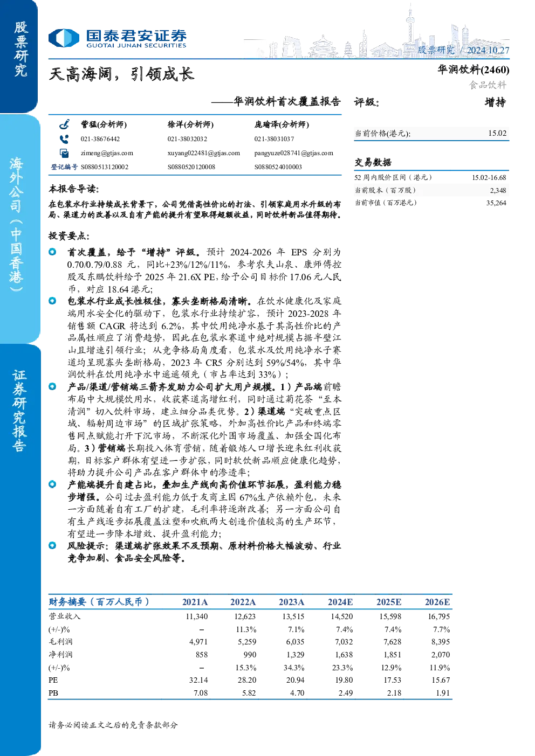The width and height of the screenshot is (535, 756).
Task: Click the bullet icon before 包装水行业成长性极佳
Action: (52, 301)
